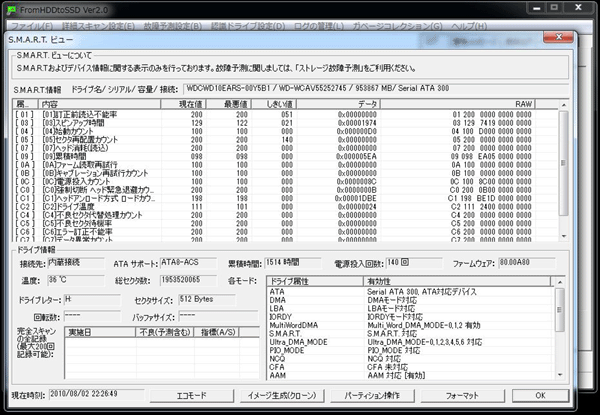Screen dimensions: 600x415
Task: Click up arrow of SMART list scrollbar
Action: (563, 105)
